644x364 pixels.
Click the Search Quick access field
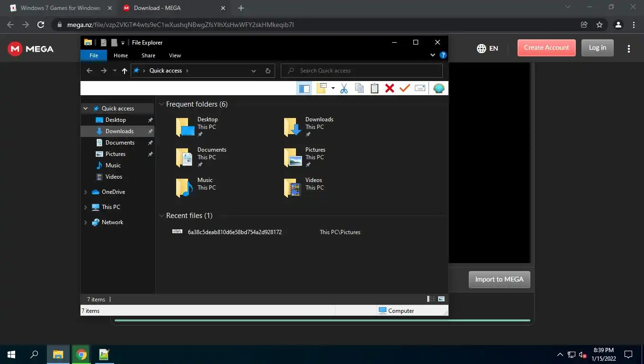[362, 71]
